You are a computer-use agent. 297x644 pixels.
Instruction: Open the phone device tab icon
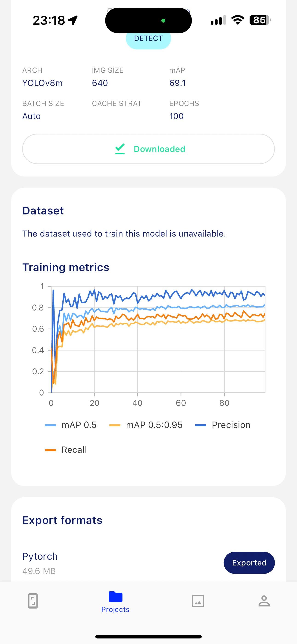tap(33, 601)
